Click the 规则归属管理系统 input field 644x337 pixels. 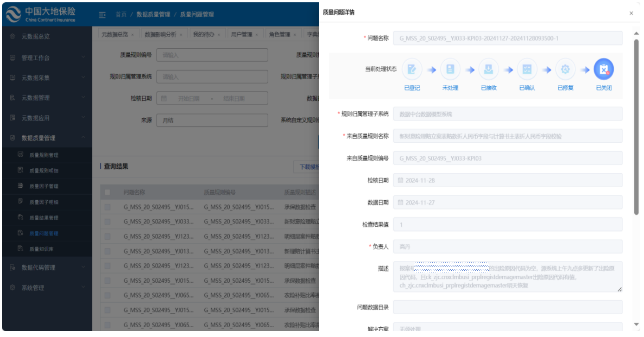tap(212, 76)
